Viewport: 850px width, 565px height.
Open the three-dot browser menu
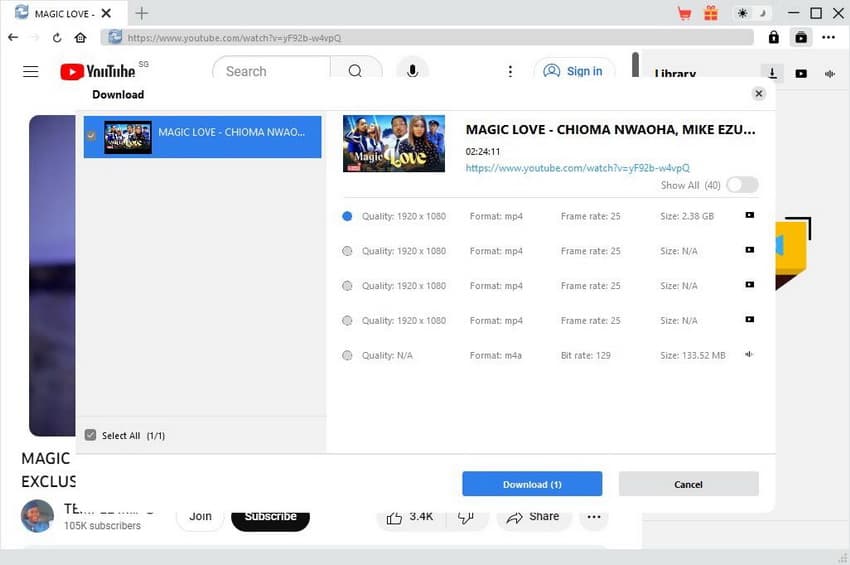[x=828, y=37]
